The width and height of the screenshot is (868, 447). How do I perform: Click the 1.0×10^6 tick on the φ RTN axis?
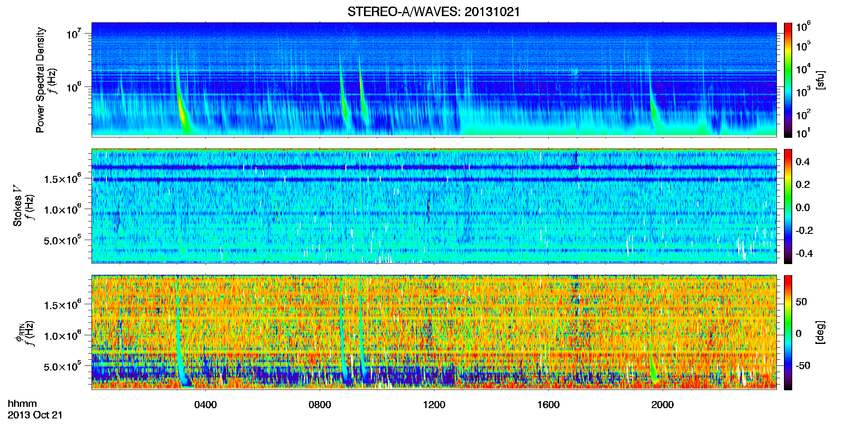63,336
